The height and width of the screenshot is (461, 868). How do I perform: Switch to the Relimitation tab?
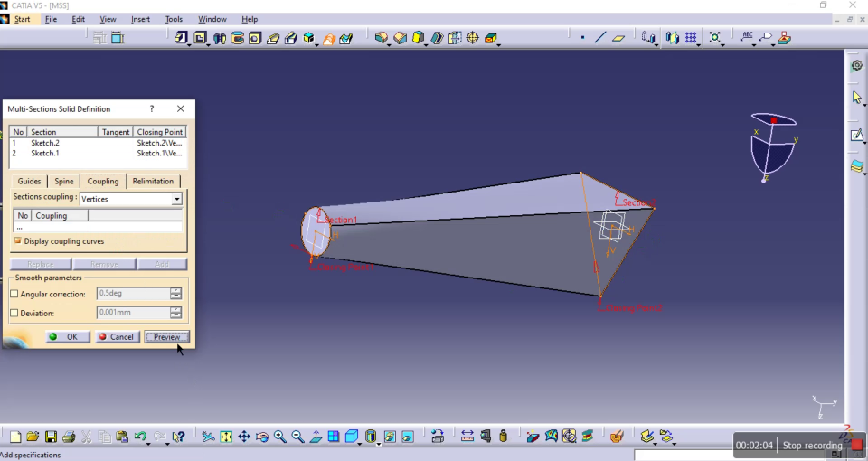tap(153, 181)
